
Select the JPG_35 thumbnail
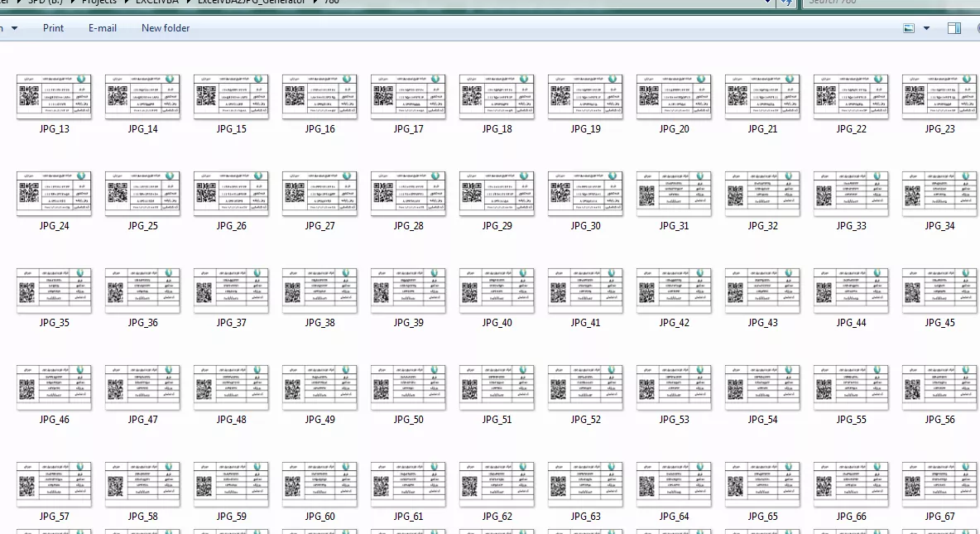(x=54, y=290)
